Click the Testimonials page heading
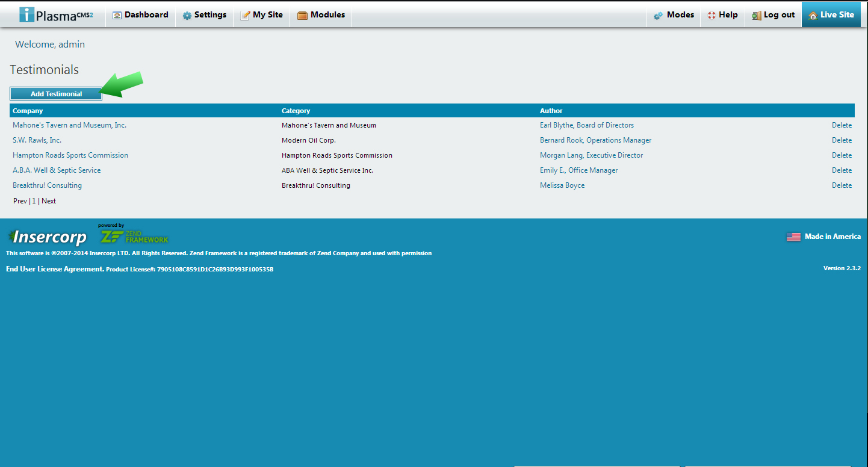 [45, 70]
